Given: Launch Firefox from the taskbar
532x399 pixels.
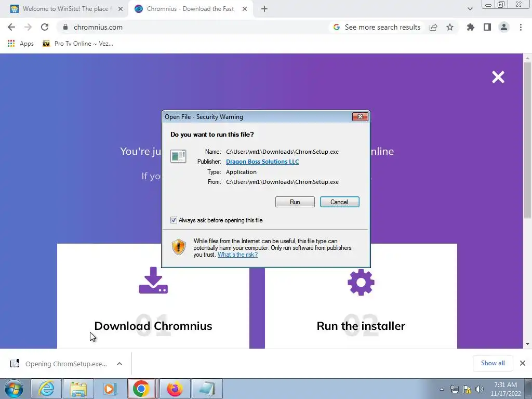Looking at the screenshot, I should [175, 389].
